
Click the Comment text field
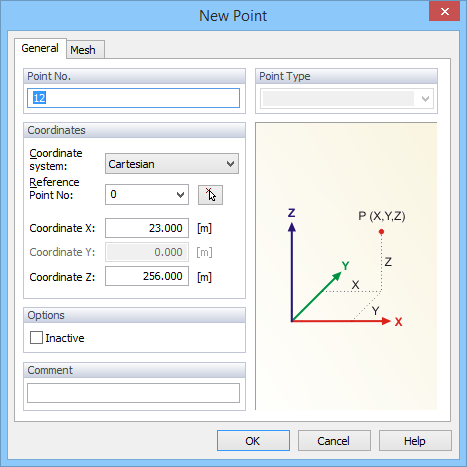pyautogui.click(x=133, y=393)
